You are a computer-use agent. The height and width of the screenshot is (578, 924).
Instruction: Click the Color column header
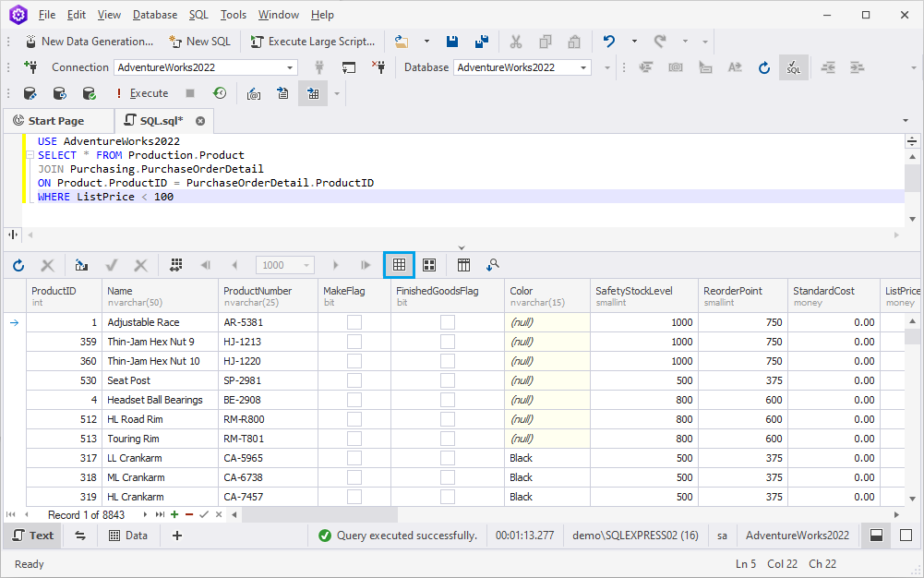coord(547,295)
